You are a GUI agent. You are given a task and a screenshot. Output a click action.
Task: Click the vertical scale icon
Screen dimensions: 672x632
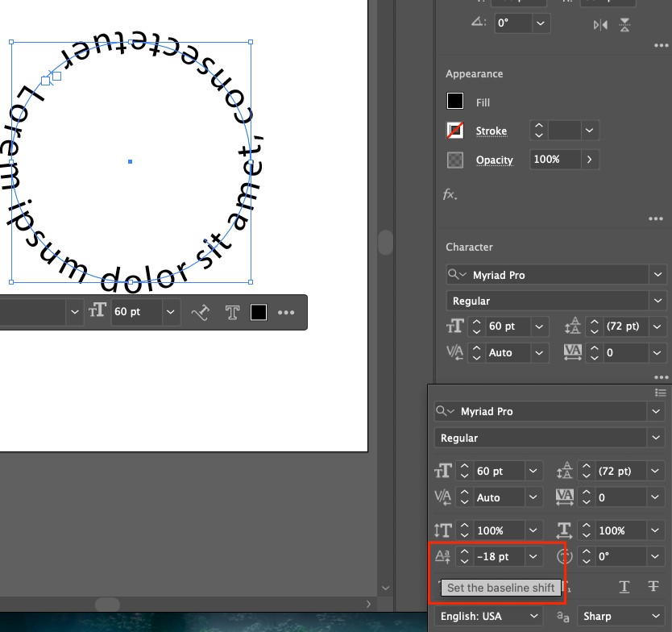(442, 530)
